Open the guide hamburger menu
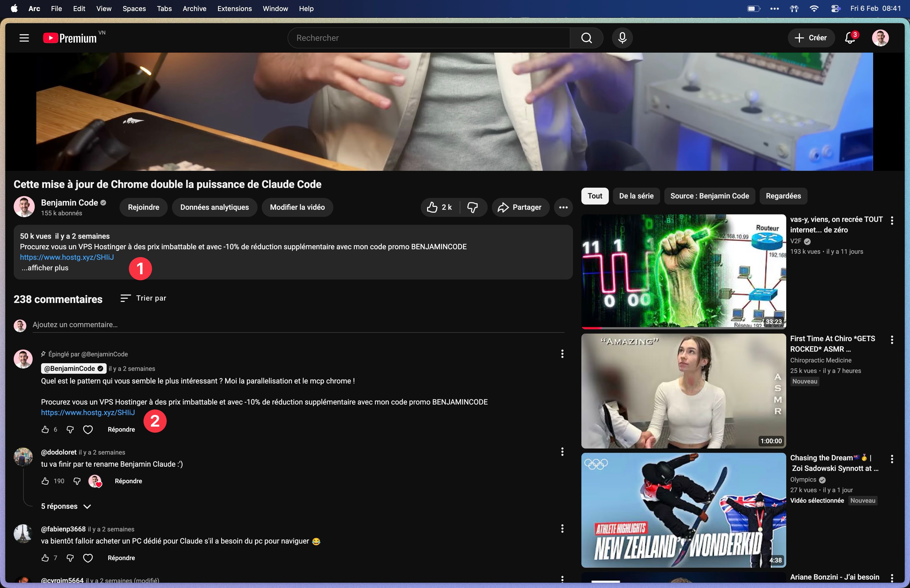This screenshot has width=910, height=588. point(24,38)
